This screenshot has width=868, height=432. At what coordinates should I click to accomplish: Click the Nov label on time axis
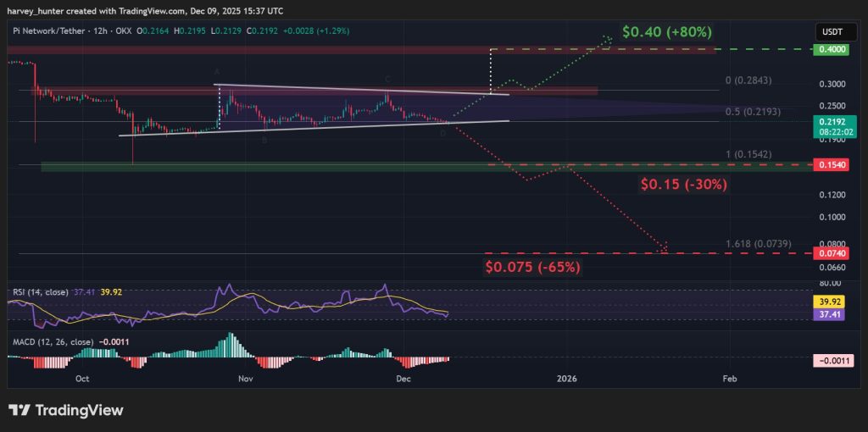coord(245,380)
